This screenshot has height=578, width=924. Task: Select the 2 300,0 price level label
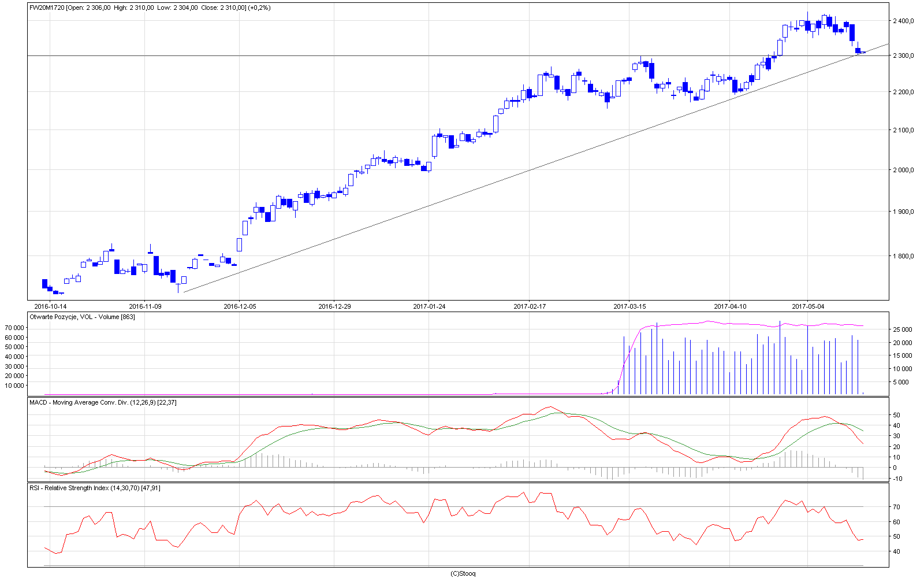(904, 55)
